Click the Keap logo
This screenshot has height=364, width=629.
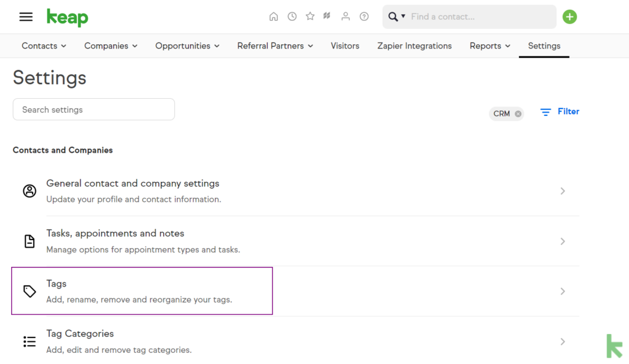click(x=68, y=18)
